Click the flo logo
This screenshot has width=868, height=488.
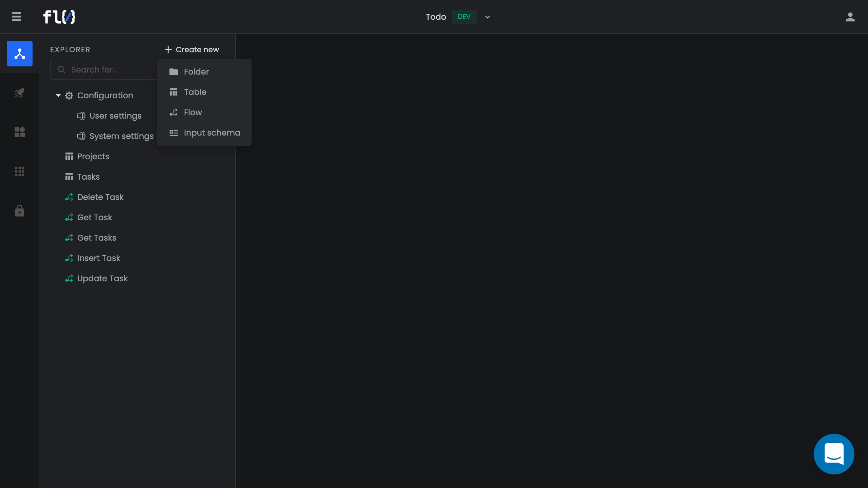[x=59, y=17]
